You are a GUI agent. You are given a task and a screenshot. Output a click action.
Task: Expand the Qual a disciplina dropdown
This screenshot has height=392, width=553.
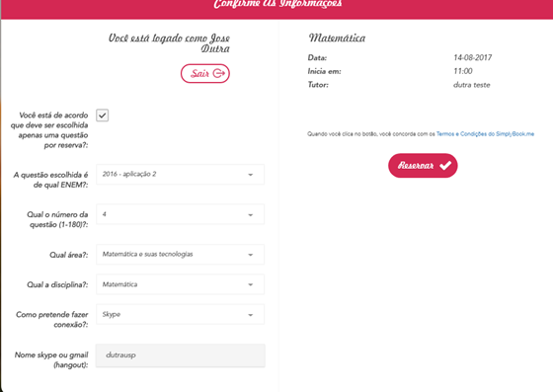pos(180,284)
